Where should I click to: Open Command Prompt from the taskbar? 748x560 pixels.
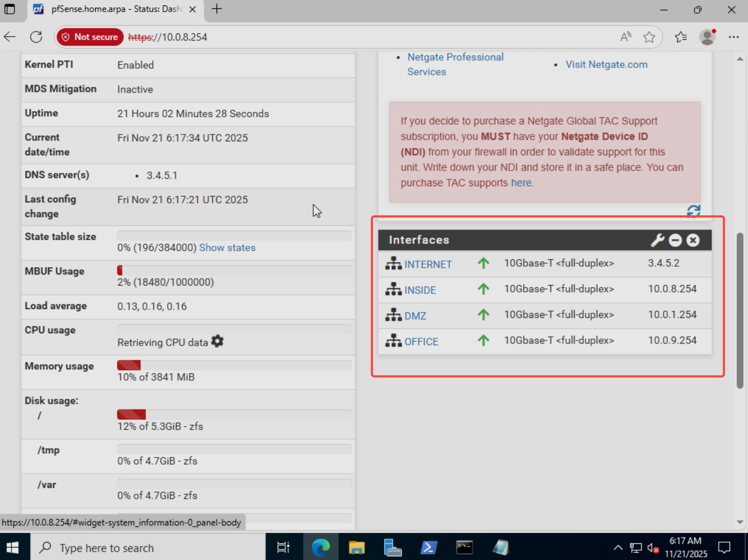[x=464, y=548]
